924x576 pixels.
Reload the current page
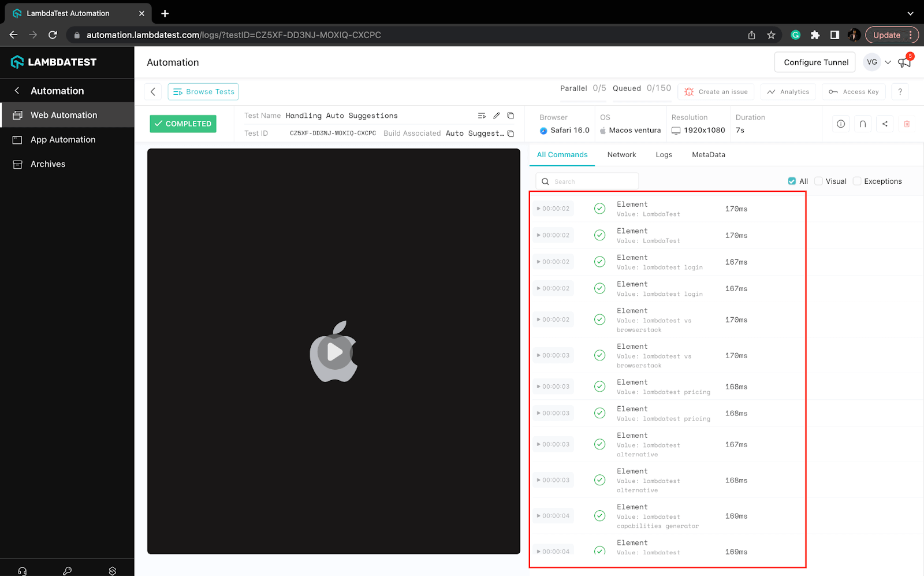pyautogui.click(x=53, y=35)
